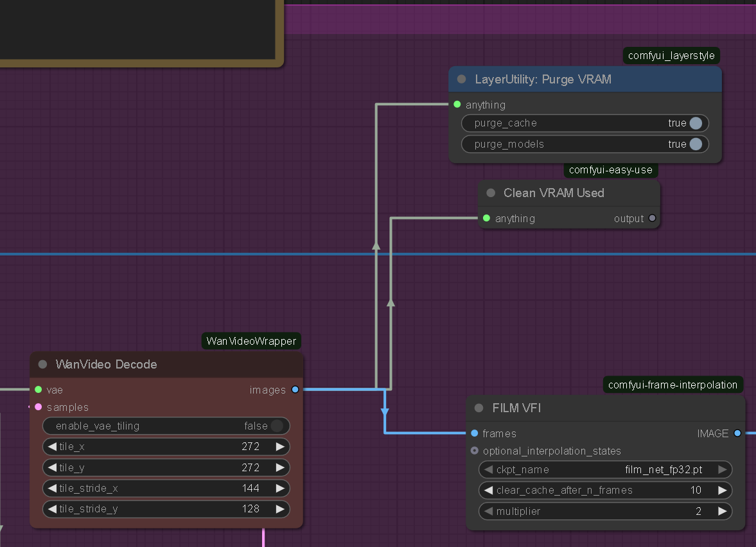756x547 pixels.
Task: Click the vae input socket on WanVideo Decode
Action: coord(38,390)
